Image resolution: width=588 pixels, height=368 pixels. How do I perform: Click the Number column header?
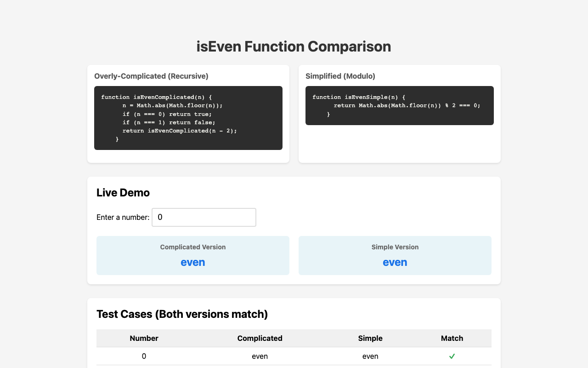click(144, 338)
